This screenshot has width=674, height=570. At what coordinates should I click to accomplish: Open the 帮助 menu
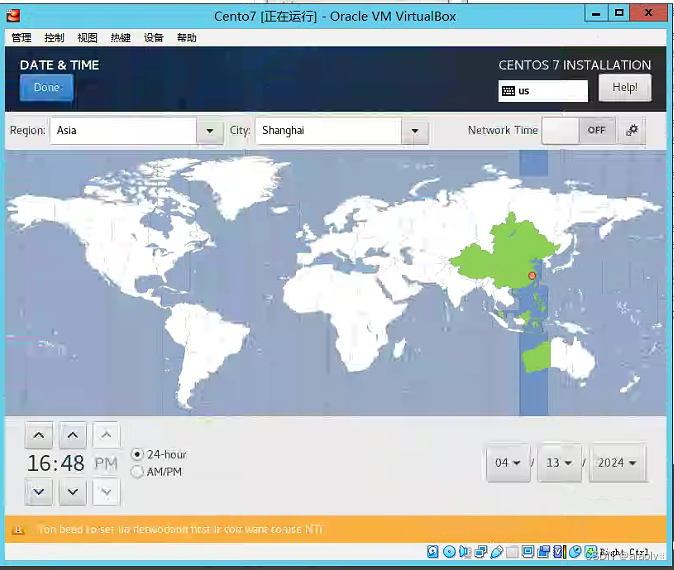point(187,38)
